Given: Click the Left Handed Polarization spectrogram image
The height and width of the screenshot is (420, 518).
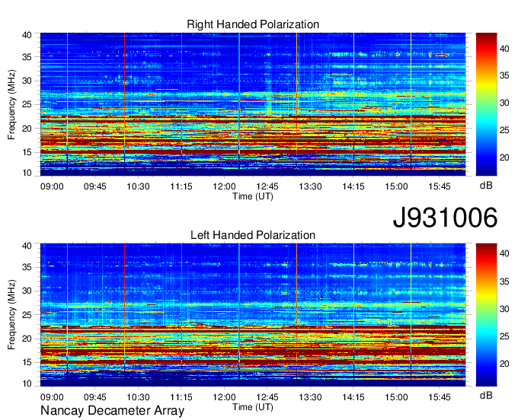Looking at the screenshot, I should tap(253, 315).
